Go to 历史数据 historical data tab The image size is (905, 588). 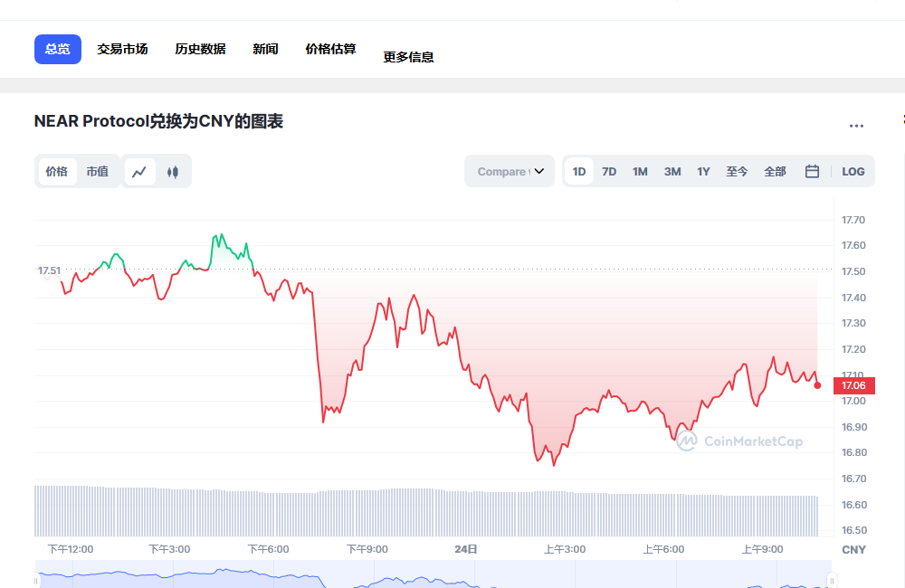(200, 49)
